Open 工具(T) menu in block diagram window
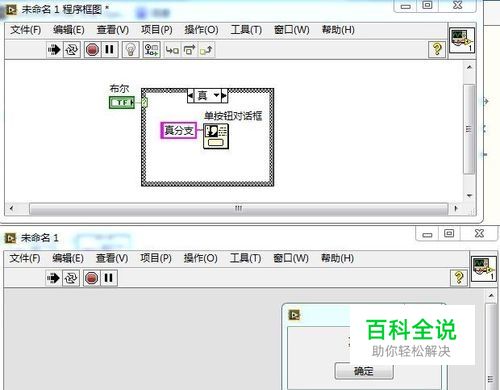Image resolution: width=500 pixels, height=390 pixels. click(246, 30)
